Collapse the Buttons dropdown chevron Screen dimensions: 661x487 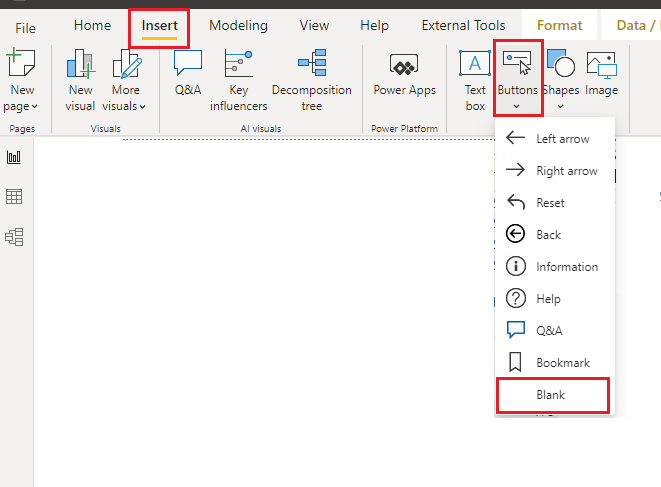517,107
